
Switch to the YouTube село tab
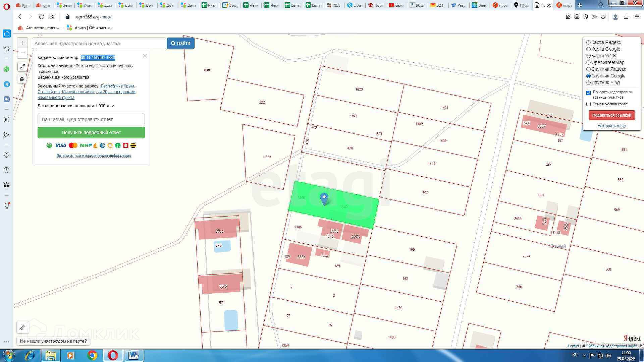(x=396, y=5)
